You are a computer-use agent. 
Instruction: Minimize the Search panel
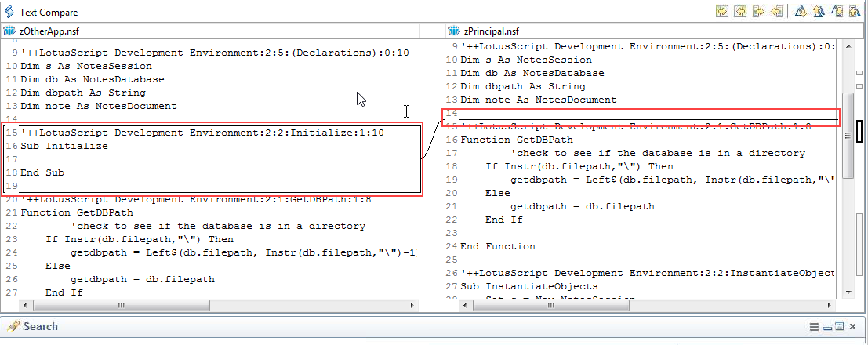(827, 326)
